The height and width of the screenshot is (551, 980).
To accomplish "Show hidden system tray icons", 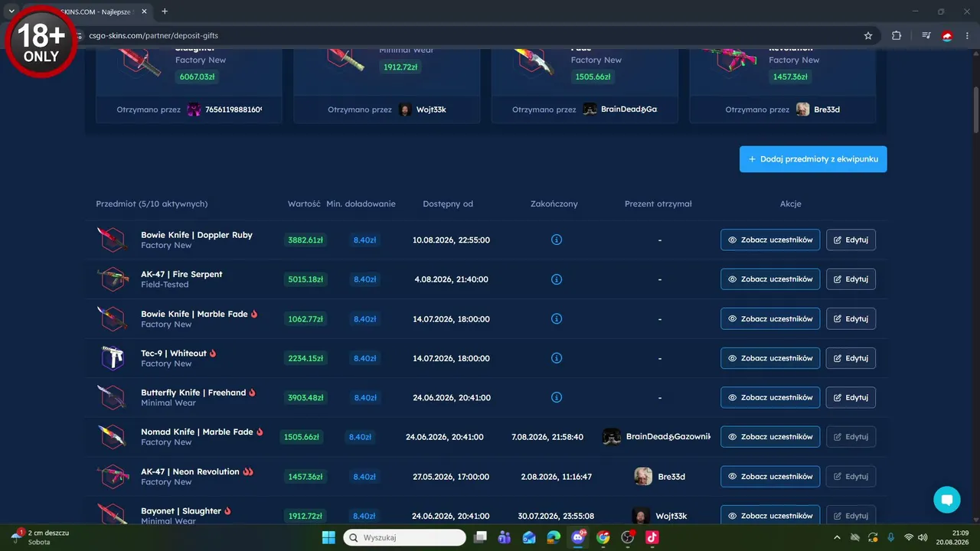I will coord(836,537).
